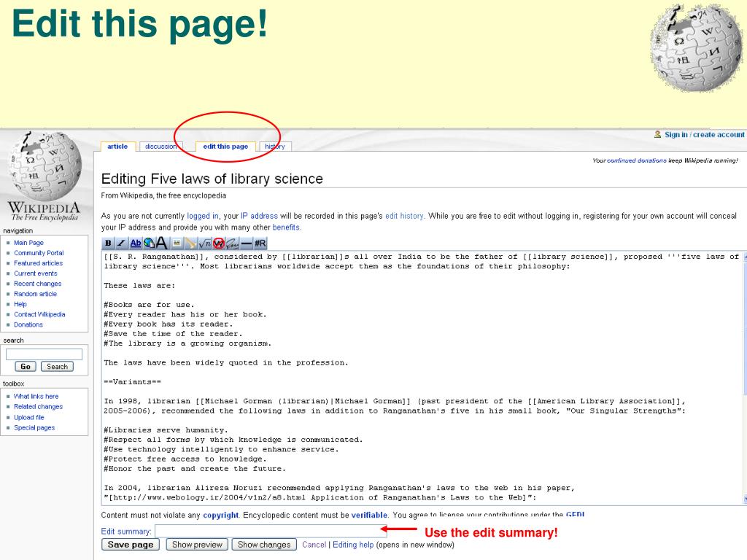Click the Show preview button
Viewport: 747px width, 560px height.
197,544
